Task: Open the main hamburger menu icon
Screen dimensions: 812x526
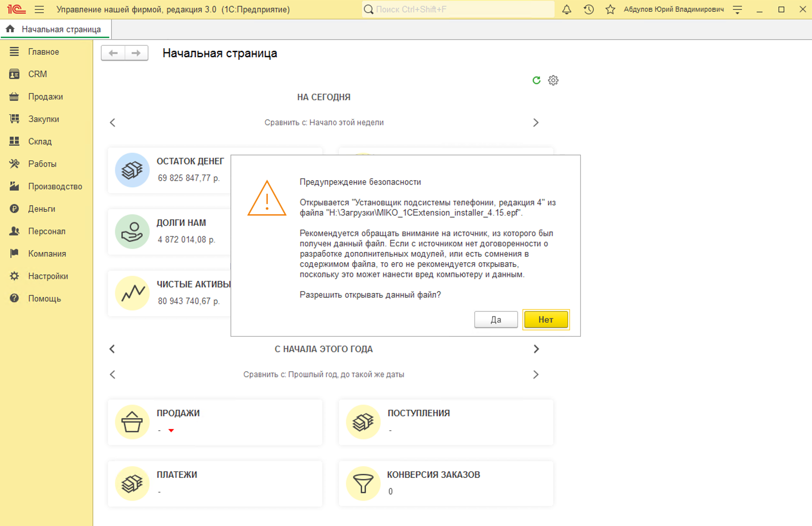Action: (x=39, y=10)
